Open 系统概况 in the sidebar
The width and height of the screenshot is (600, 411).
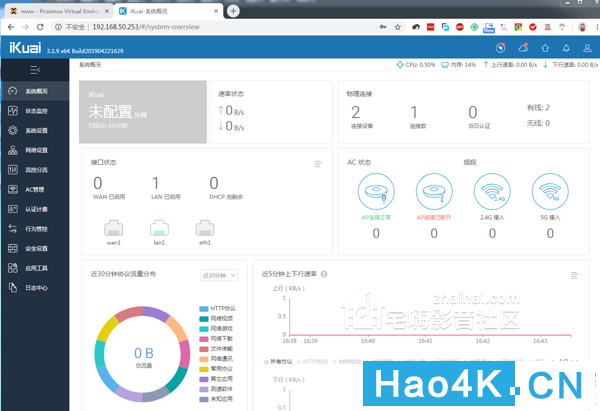coord(35,91)
